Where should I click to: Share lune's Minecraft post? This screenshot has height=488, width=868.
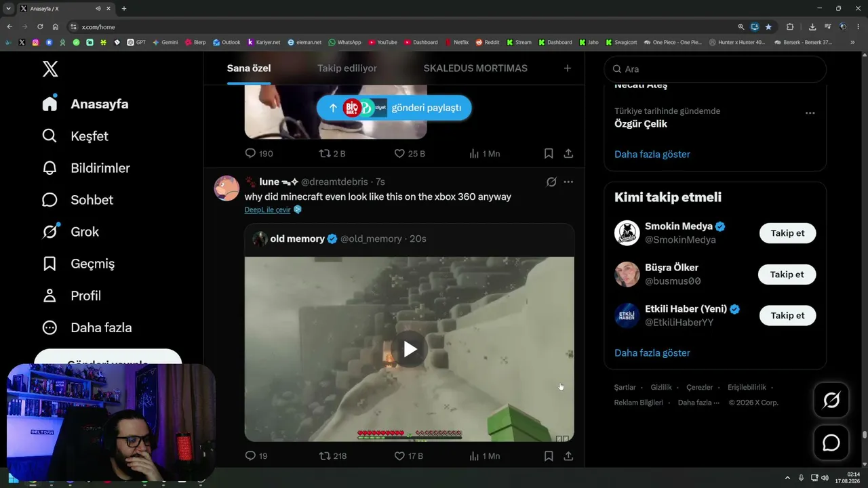tap(568, 456)
